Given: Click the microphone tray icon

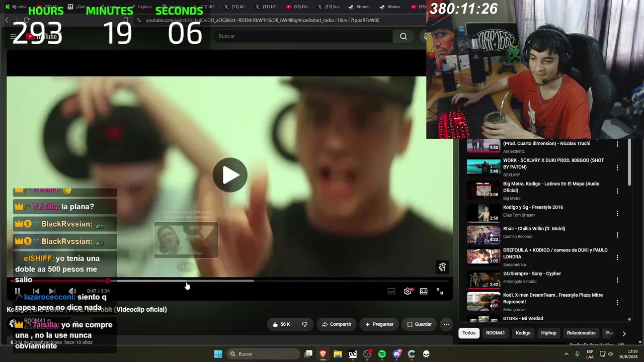Looking at the screenshot, I should pyautogui.click(x=577, y=354).
